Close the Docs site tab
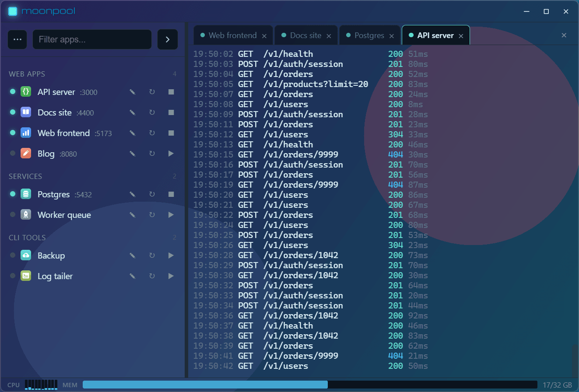Screen dimensions: 579x392 point(329,36)
